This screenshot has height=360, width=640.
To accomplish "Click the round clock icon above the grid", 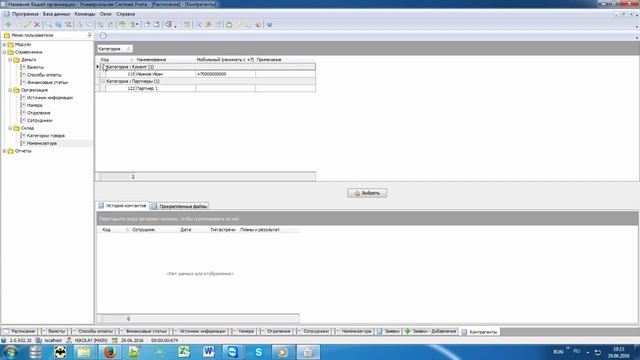I will tap(103, 36).
